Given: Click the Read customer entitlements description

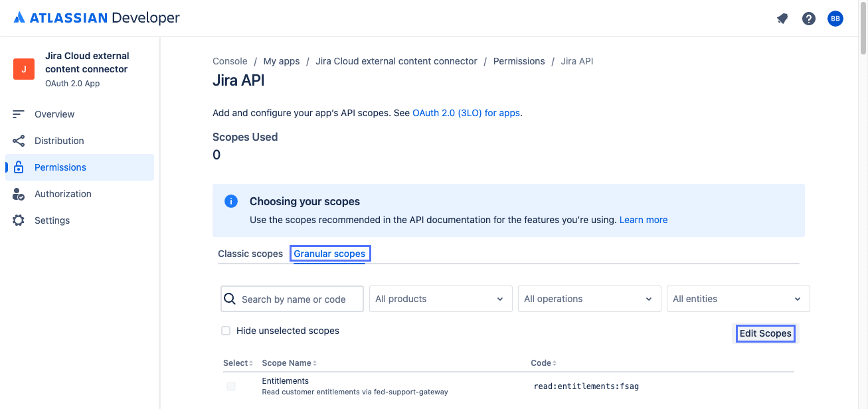Looking at the screenshot, I should (x=355, y=392).
